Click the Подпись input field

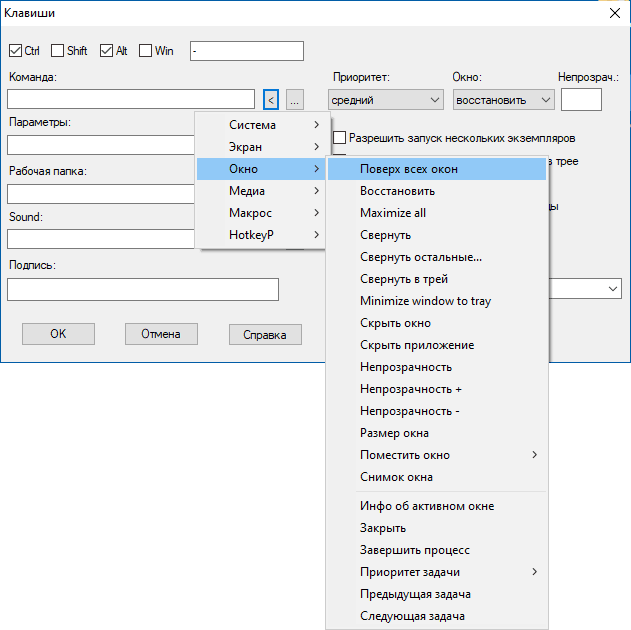click(143, 289)
